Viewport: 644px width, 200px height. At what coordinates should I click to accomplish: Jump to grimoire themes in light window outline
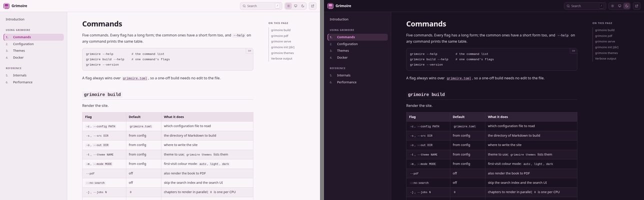click(x=282, y=53)
